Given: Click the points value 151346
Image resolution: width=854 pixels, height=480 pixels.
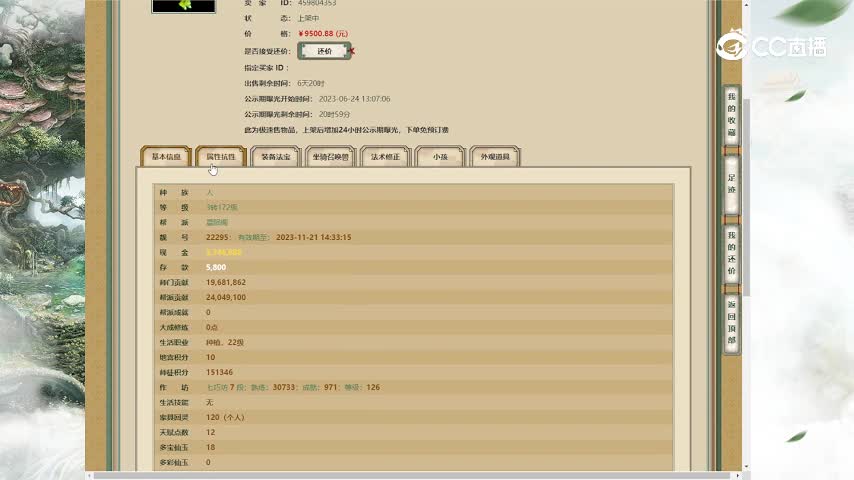Looking at the screenshot, I should 219,372.
